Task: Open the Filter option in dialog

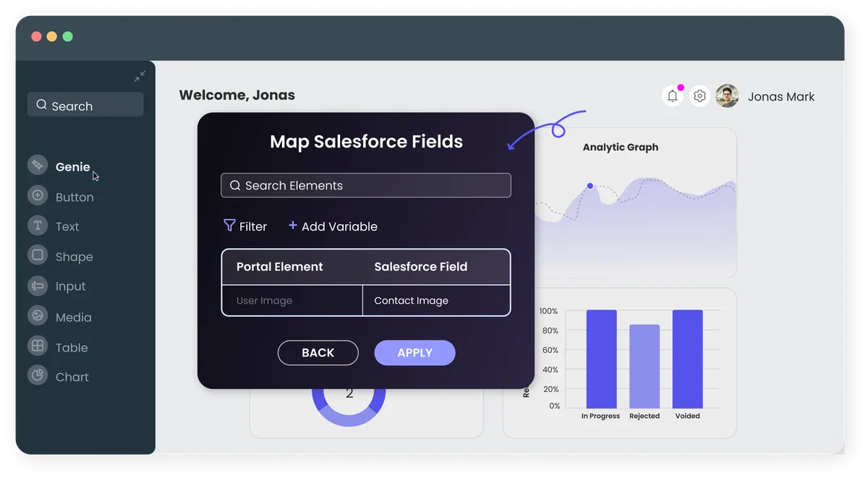Action: coord(245,226)
